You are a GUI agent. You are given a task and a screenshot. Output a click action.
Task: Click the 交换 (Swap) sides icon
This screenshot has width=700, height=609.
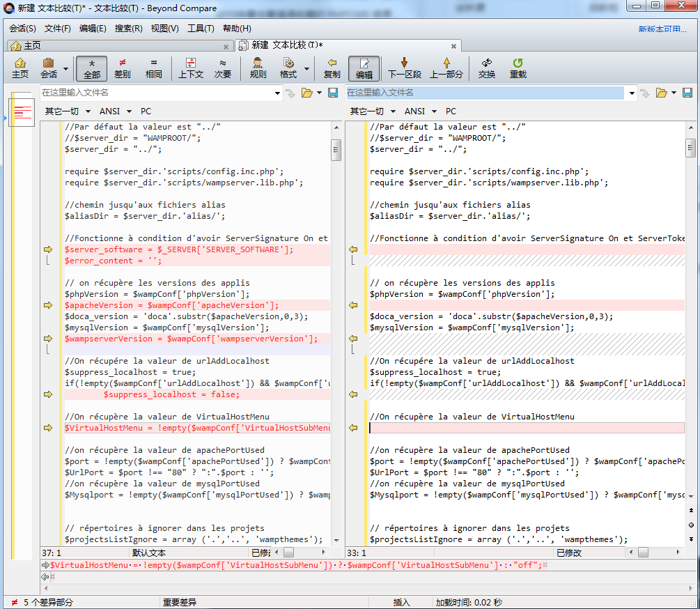tap(487, 68)
